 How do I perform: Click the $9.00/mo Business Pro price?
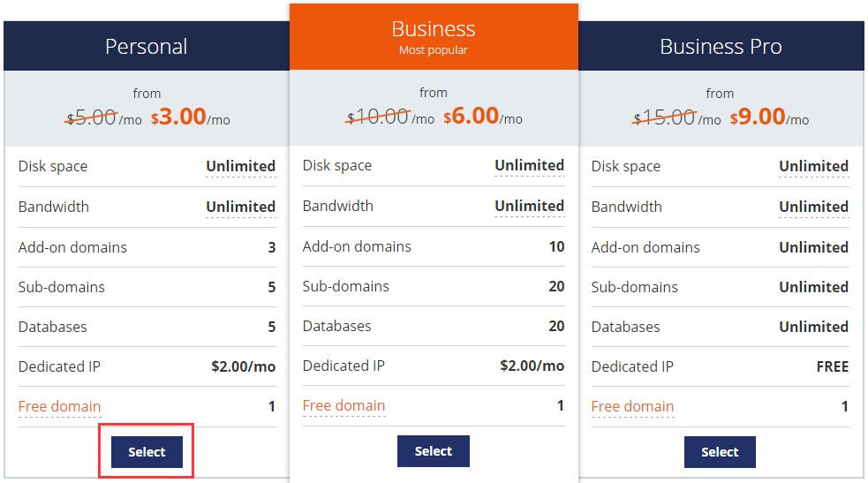click(x=768, y=117)
